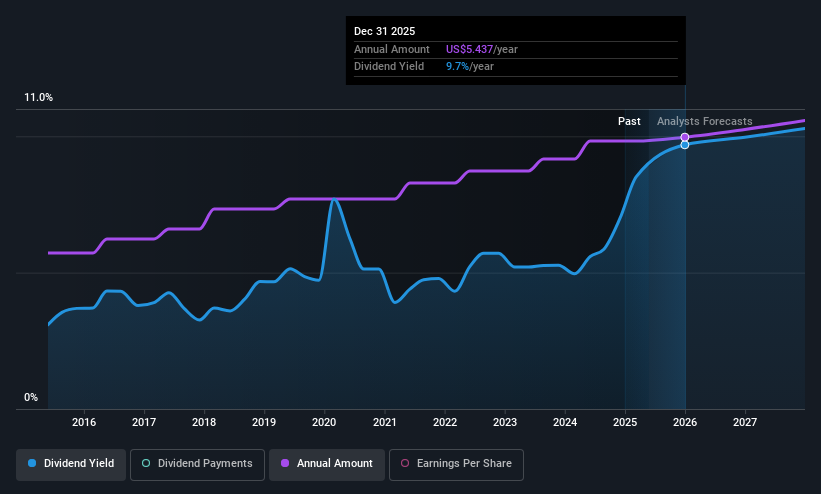Click the 2026 x-axis label

(x=685, y=422)
